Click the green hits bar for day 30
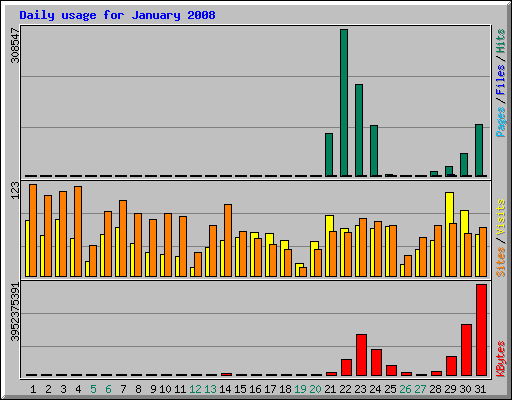 tap(464, 165)
